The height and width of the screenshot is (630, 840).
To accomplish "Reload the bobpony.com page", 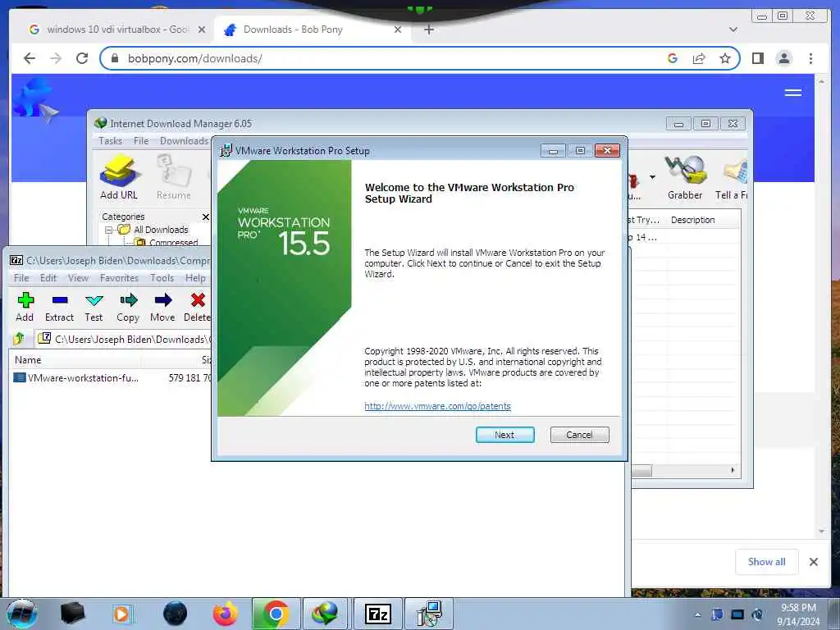I will pos(82,58).
